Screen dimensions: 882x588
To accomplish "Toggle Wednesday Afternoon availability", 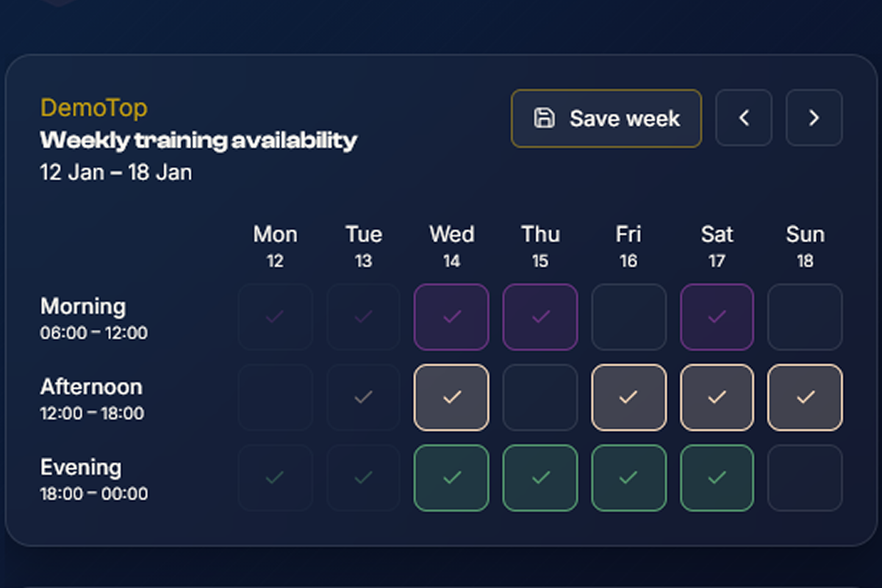I will [x=451, y=398].
